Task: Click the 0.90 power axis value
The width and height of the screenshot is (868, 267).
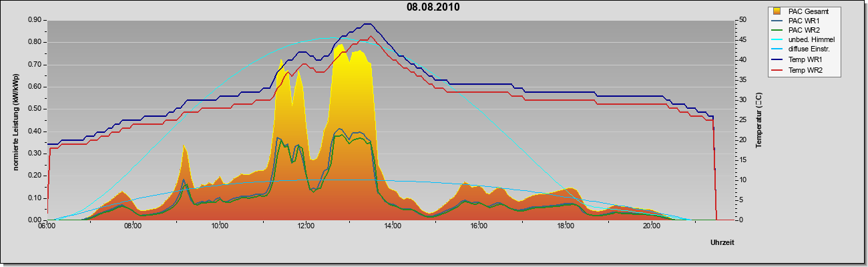Action: [x=35, y=20]
